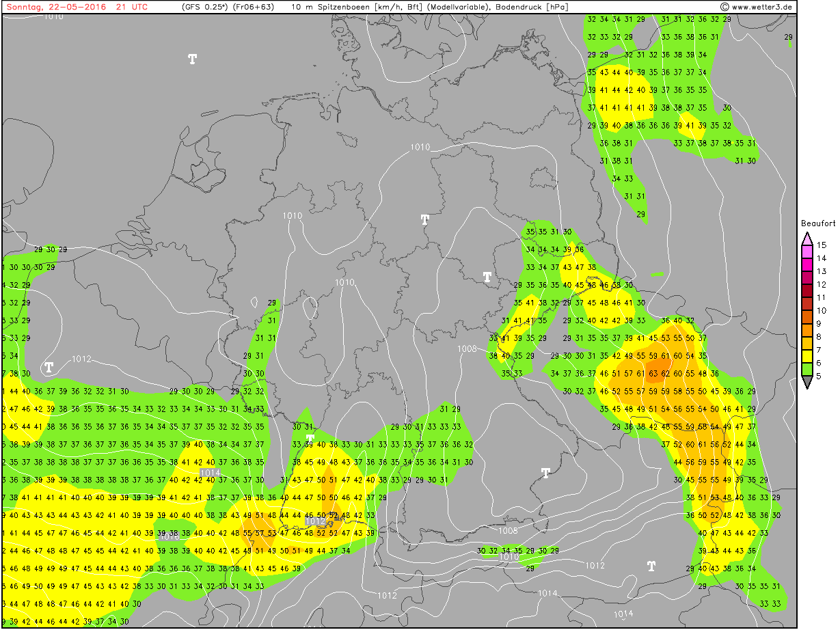The width and height of the screenshot is (840, 630).
Task: Click the 'Sonntag, 22-05-2016' date text
Action: point(54,7)
